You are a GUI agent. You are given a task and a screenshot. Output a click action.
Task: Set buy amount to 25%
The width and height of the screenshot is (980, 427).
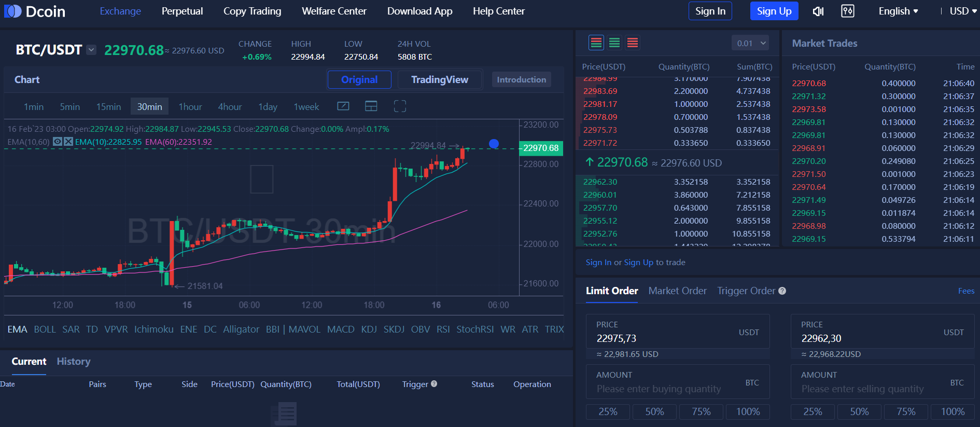coord(608,412)
